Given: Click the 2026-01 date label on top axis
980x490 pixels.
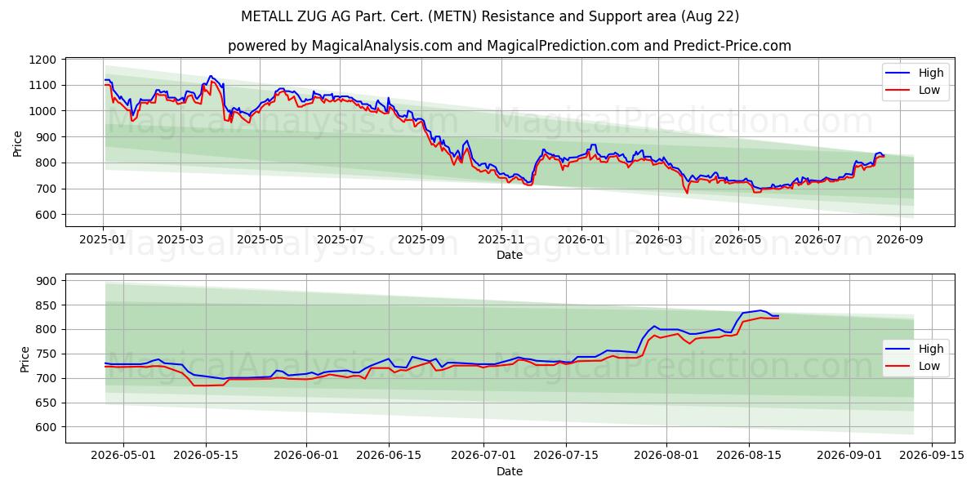Looking at the screenshot, I should (x=581, y=241).
